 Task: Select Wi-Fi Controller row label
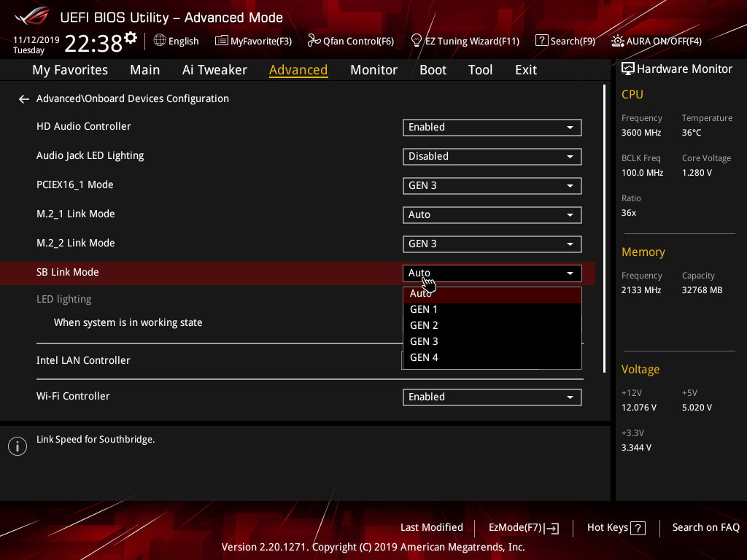tap(73, 396)
